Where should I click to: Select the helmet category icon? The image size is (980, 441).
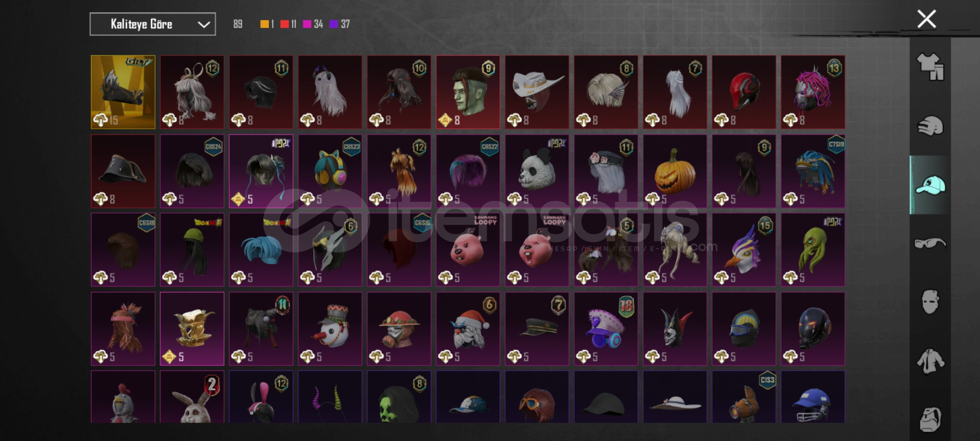click(x=930, y=126)
